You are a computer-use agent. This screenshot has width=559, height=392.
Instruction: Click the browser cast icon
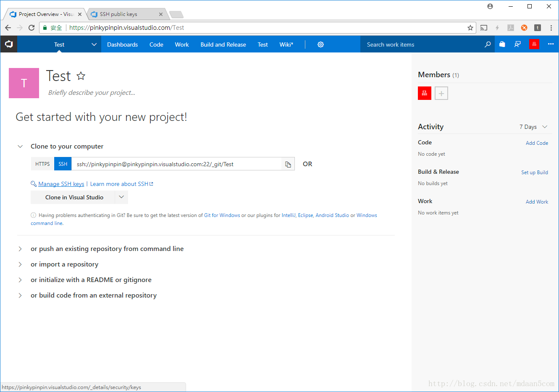[x=484, y=28]
